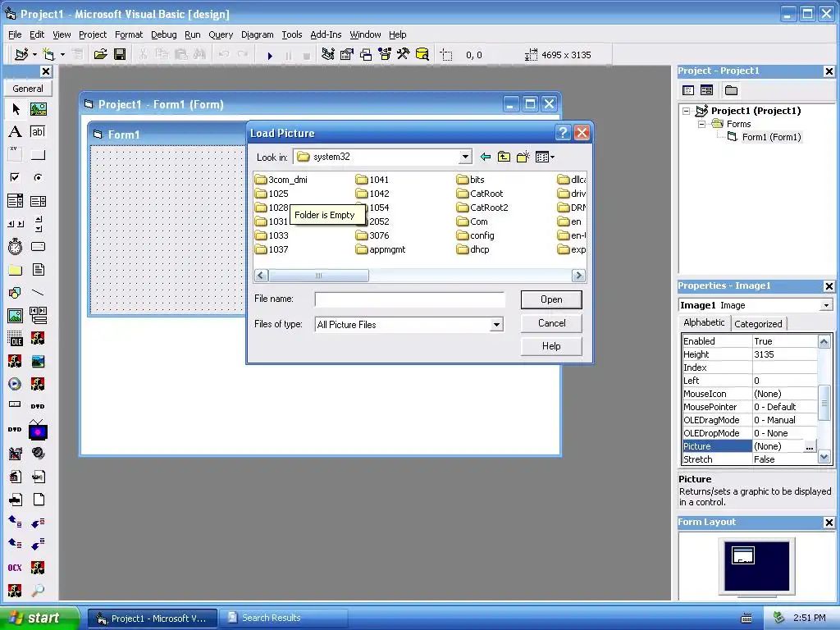Select the TextBox tool in toolbox
The width and height of the screenshot is (840, 630).
[x=38, y=132]
